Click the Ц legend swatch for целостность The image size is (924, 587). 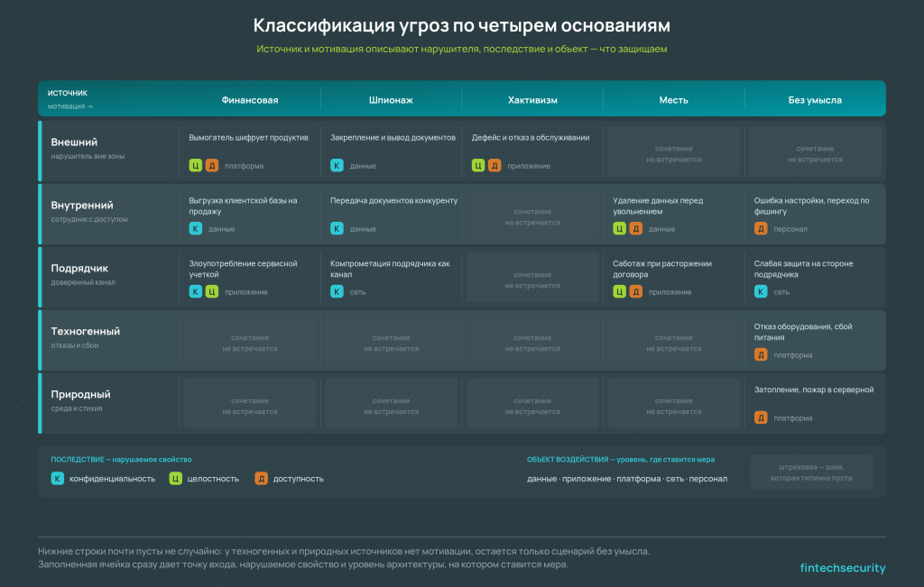pyautogui.click(x=176, y=478)
